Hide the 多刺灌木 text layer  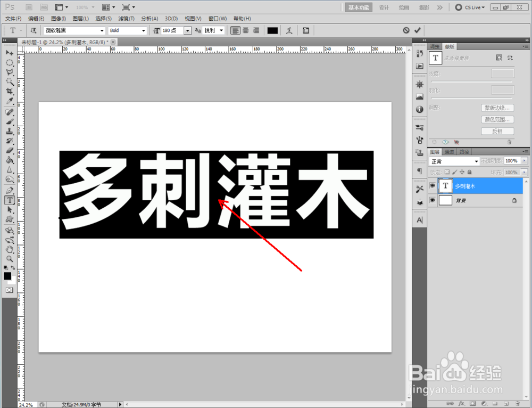[x=432, y=186]
